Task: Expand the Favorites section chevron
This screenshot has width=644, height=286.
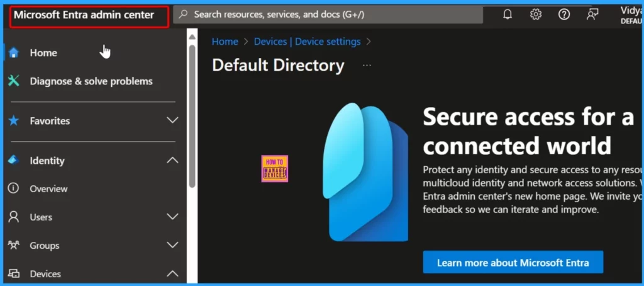Action: (x=172, y=120)
